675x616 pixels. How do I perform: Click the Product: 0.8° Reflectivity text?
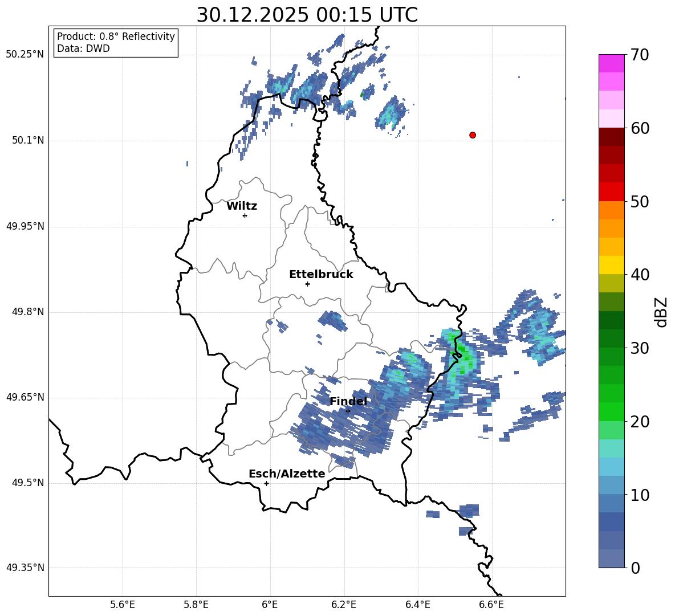point(116,36)
